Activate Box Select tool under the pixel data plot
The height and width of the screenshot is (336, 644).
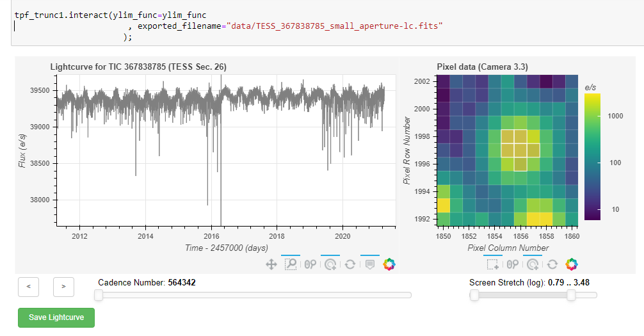[x=493, y=264]
